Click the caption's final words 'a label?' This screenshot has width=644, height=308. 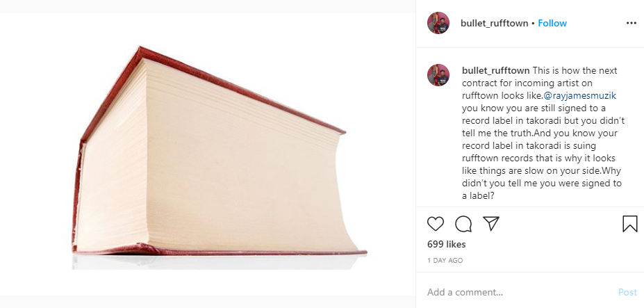[478, 196]
